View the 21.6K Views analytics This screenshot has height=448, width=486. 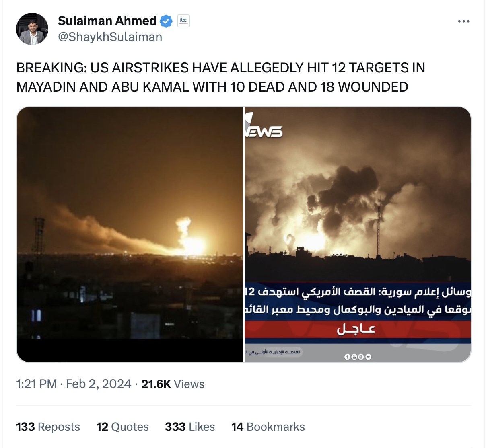coord(173,384)
